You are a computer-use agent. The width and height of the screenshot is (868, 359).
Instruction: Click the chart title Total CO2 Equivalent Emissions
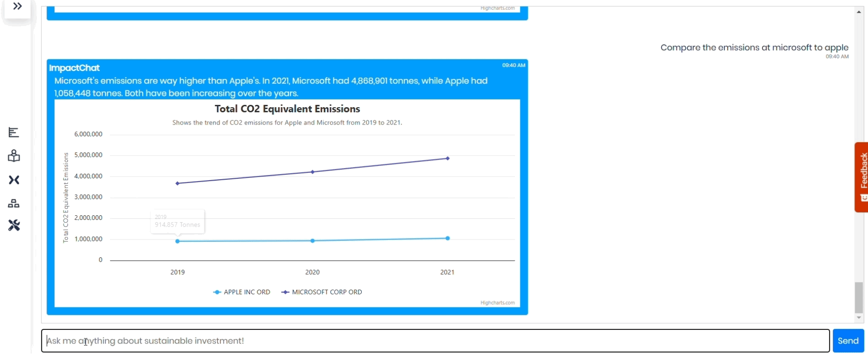pos(287,109)
